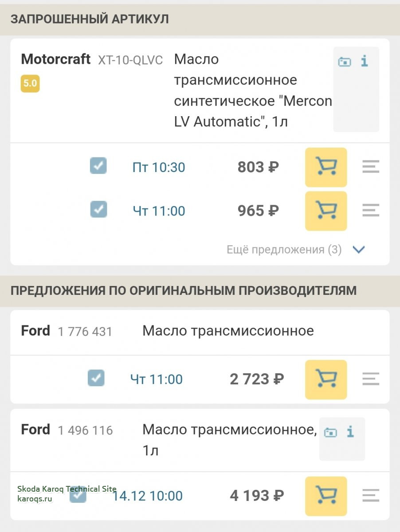The image size is (400, 532).
Task: Open info icon for Ford 1 496 116
Action: (350, 432)
